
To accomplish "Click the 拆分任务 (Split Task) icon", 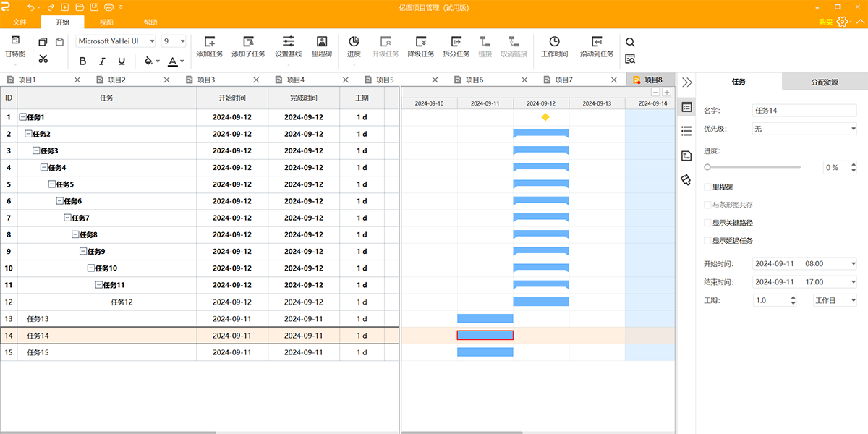I will [456, 42].
